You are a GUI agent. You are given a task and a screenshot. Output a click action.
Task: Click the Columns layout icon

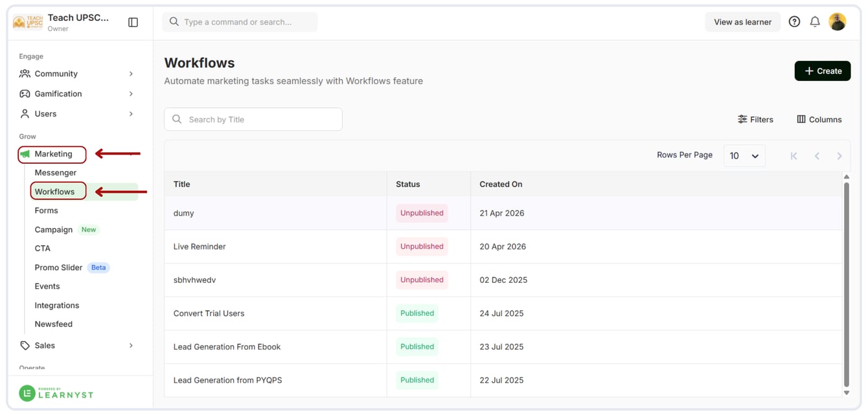(x=801, y=119)
